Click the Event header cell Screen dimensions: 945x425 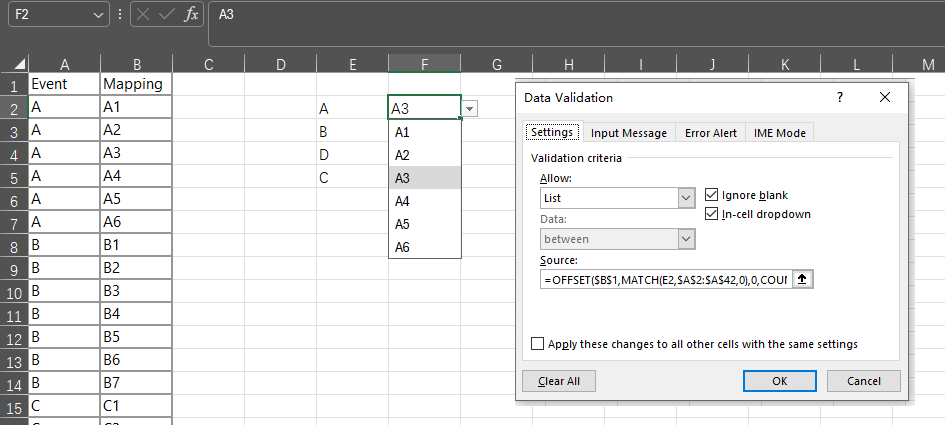pyautogui.click(x=64, y=84)
